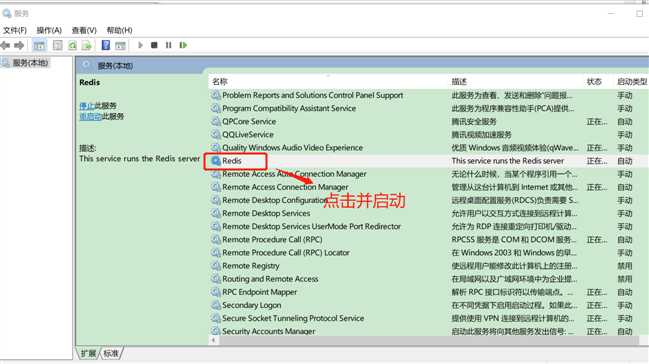This screenshot has height=364, width=649.
Task: Go back with the toolbar left arrow
Action: click(5, 45)
